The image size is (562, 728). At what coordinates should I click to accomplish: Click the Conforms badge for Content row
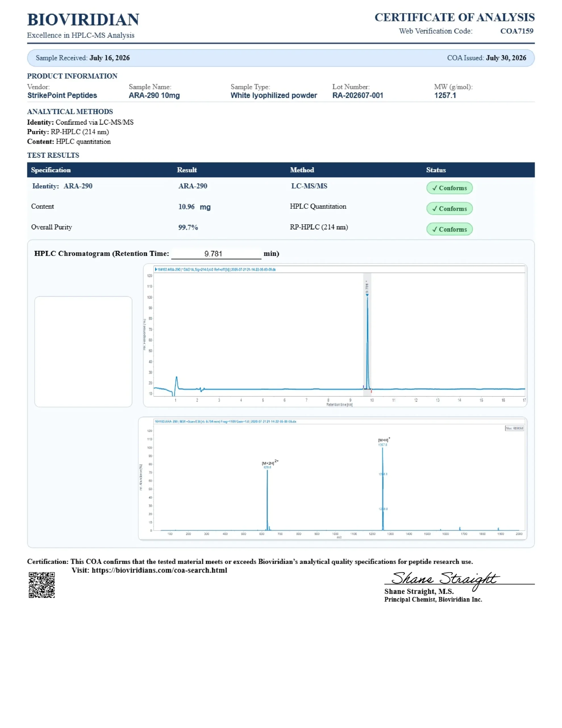point(449,209)
